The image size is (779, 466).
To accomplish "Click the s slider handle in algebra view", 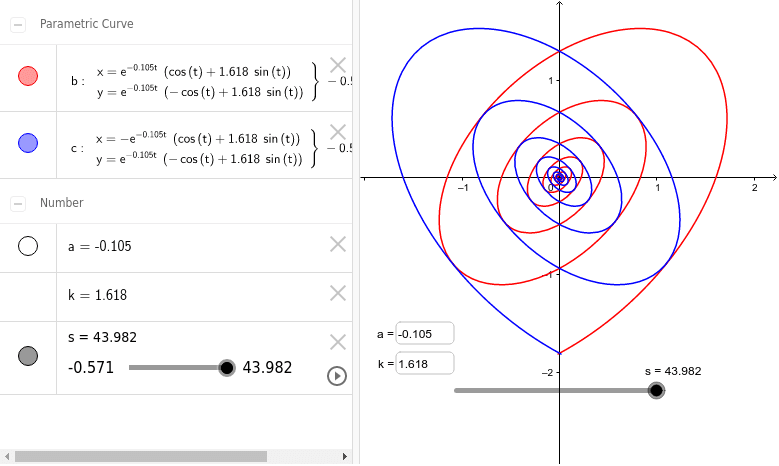I will pyautogui.click(x=227, y=368).
